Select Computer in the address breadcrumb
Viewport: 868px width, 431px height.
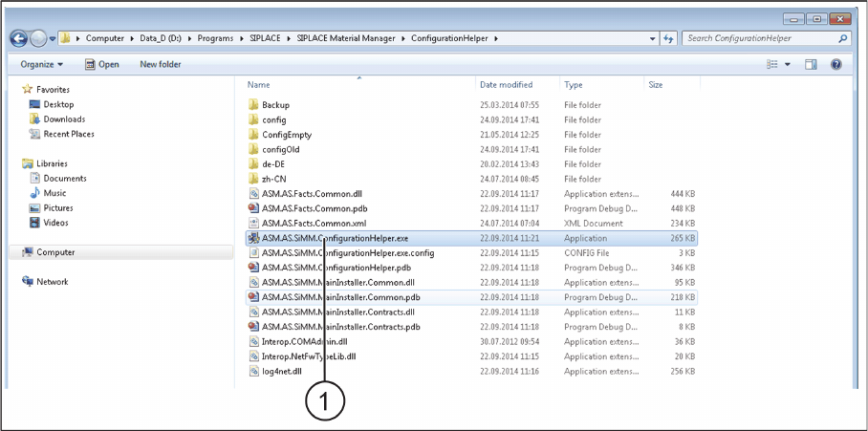(104, 39)
